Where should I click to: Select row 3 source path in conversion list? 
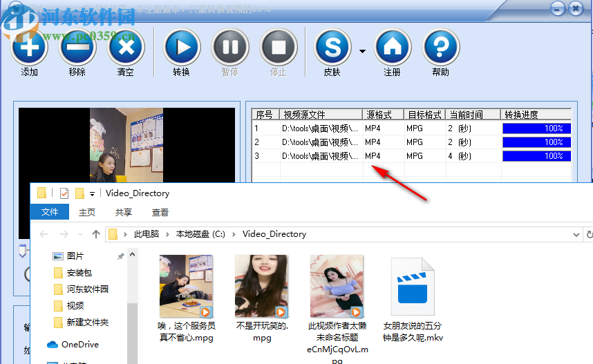point(320,155)
